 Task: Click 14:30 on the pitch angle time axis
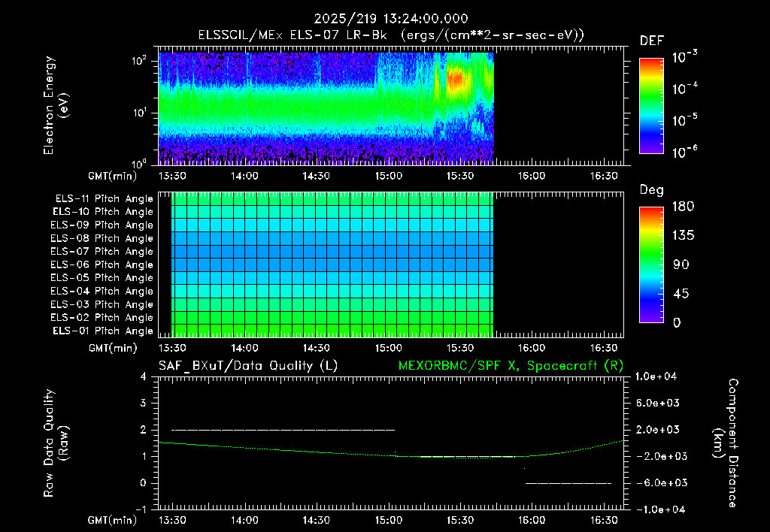[317, 348]
